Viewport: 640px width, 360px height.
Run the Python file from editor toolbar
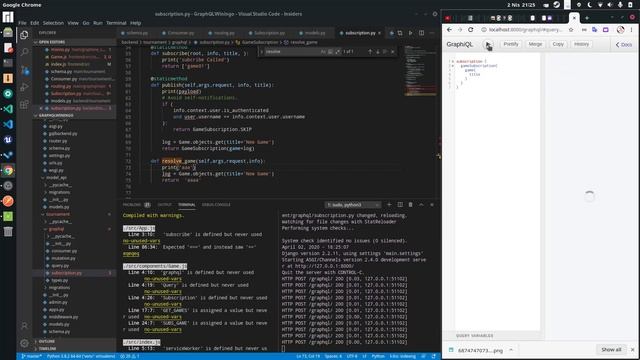click(411, 33)
